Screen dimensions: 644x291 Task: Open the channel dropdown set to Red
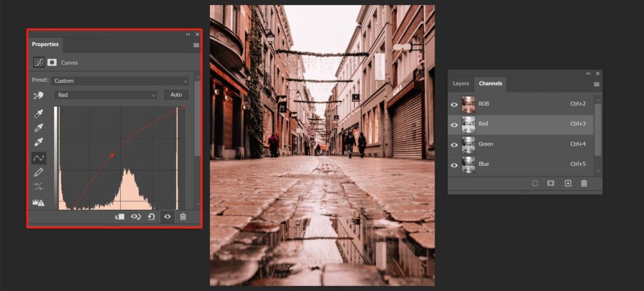click(105, 95)
